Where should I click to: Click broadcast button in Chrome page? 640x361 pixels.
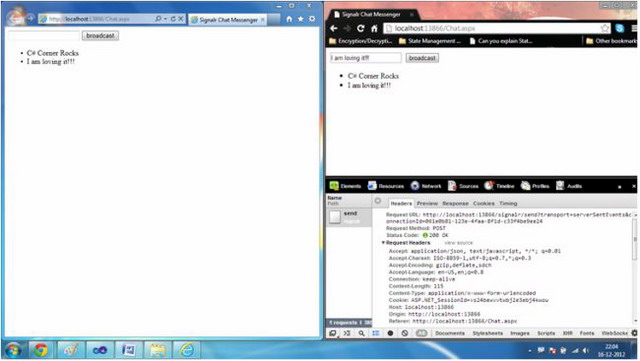[x=422, y=58]
